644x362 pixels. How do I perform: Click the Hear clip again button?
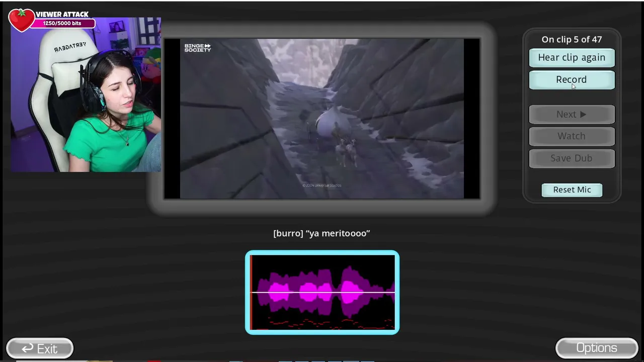[572, 57]
